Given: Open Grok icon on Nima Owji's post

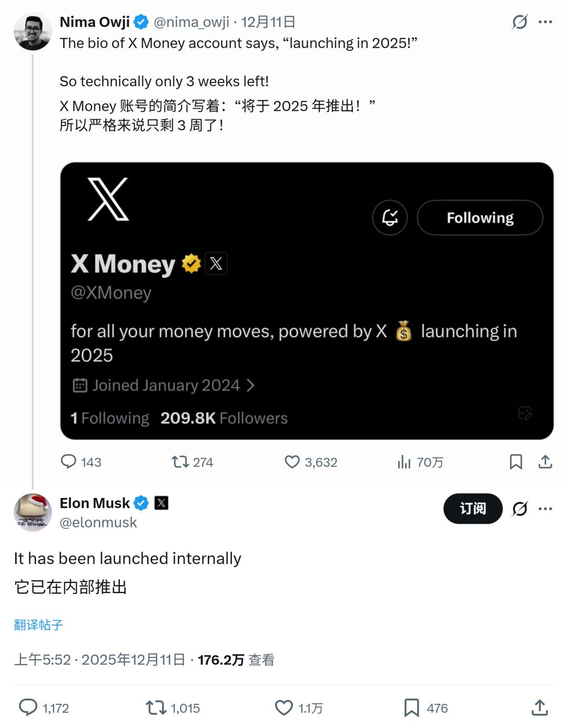Looking at the screenshot, I should [520, 22].
